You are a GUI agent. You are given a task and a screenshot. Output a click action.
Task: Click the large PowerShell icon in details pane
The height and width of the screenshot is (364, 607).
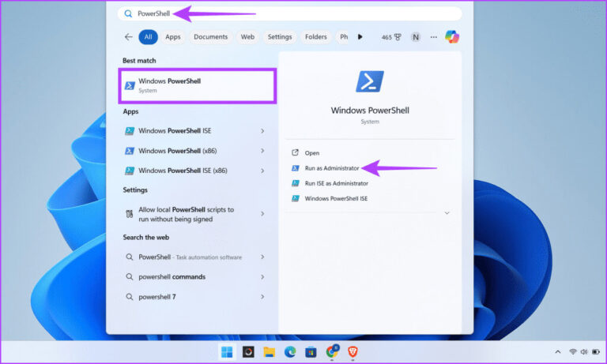370,82
